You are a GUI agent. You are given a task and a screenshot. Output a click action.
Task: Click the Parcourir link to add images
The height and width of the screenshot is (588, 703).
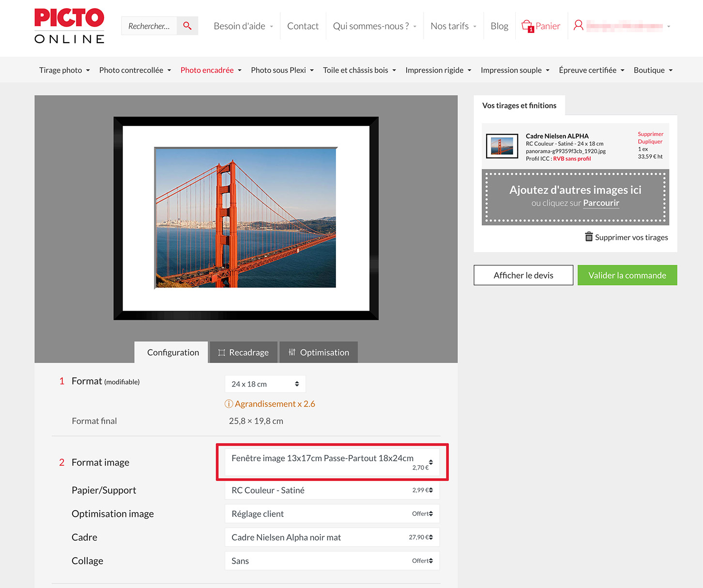[x=601, y=203]
